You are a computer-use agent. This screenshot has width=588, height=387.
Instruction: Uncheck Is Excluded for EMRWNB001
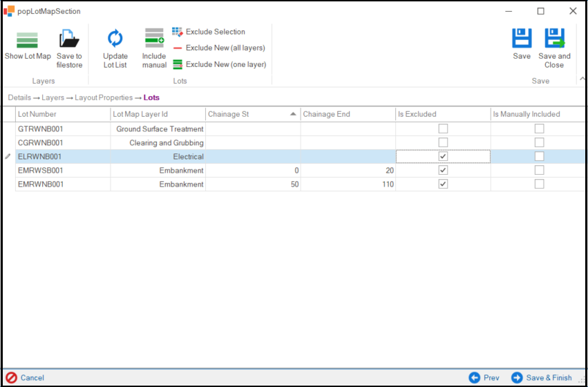(444, 184)
